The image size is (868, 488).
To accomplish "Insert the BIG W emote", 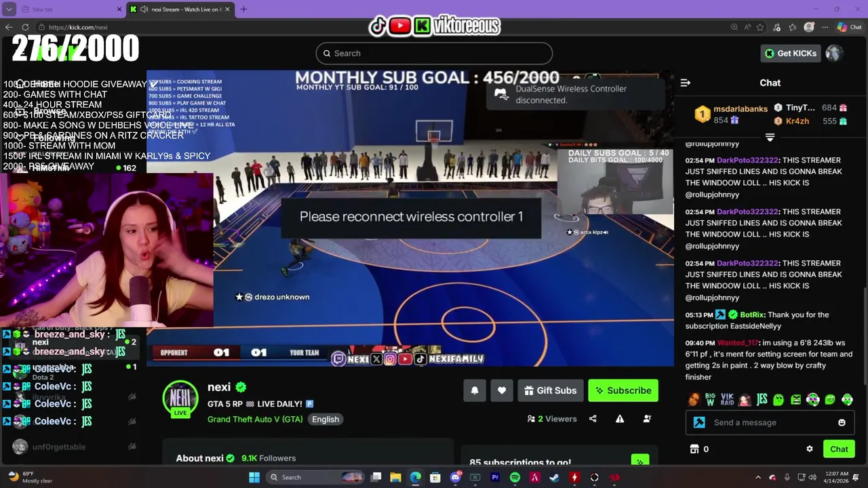I will [x=710, y=400].
